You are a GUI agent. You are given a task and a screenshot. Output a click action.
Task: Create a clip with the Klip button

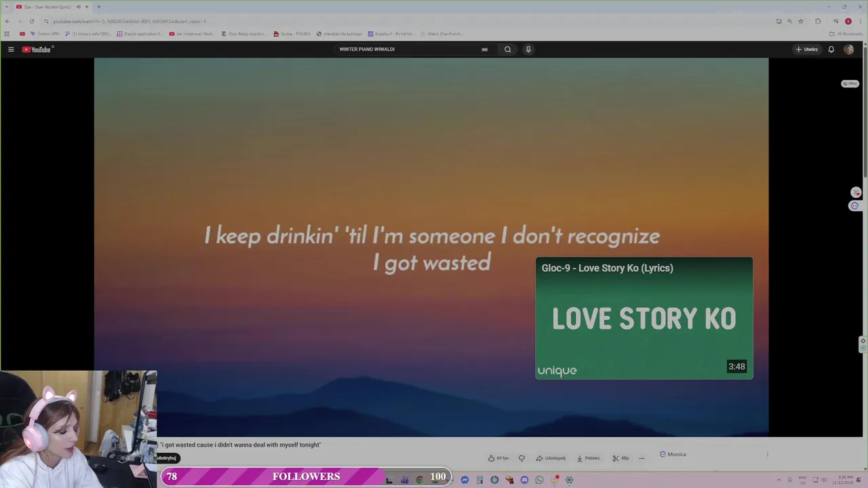pos(620,458)
